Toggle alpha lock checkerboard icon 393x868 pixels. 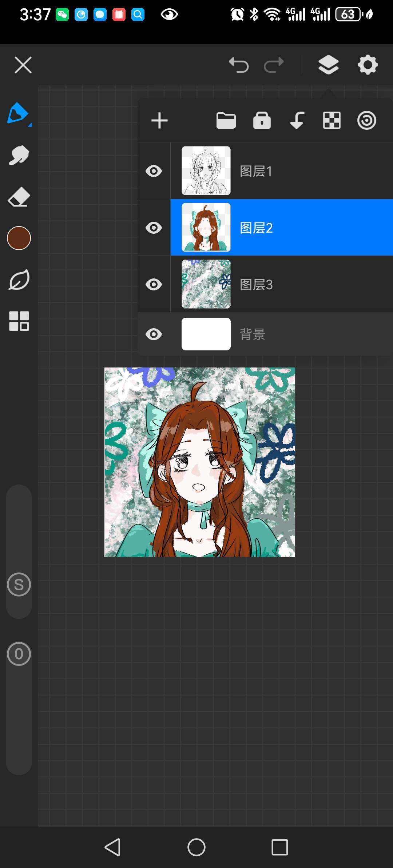[332, 121]
